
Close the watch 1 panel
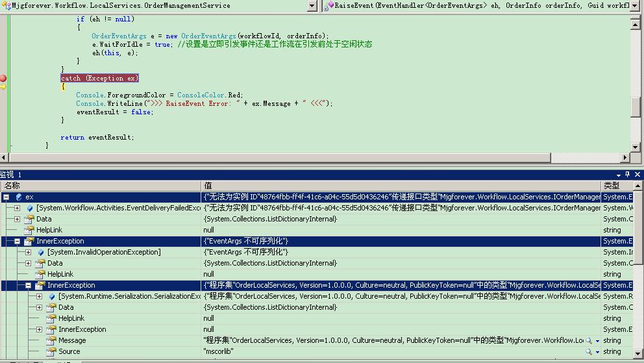tap(638, 175)
